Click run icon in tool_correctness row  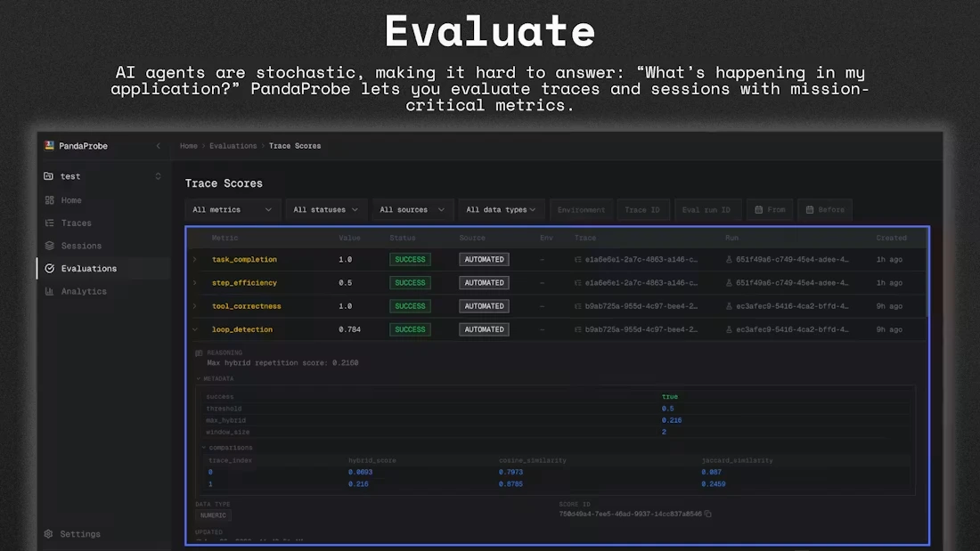click(729, 306)
